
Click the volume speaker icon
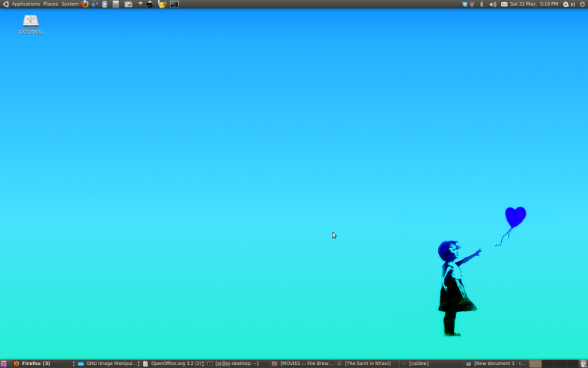pyautogui.click(x=492, y=4)
